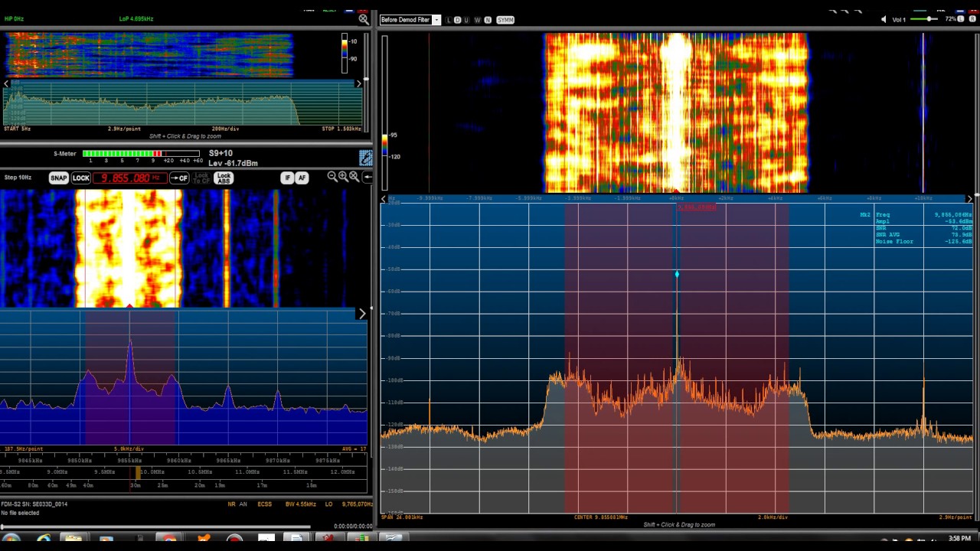This screenshot has height=551, width=980.
Task: Click the zoom in magnifier icon
Action: click(342, 177)
